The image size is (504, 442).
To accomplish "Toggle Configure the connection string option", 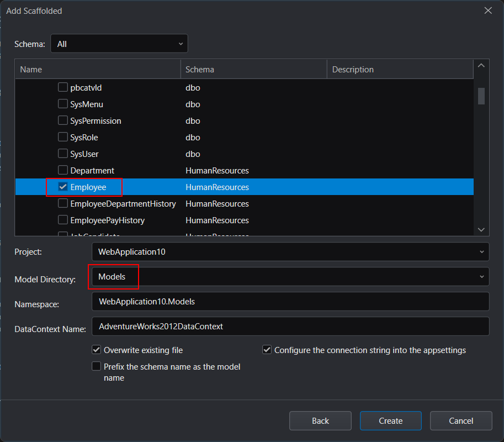I will (x=267, y=350).
